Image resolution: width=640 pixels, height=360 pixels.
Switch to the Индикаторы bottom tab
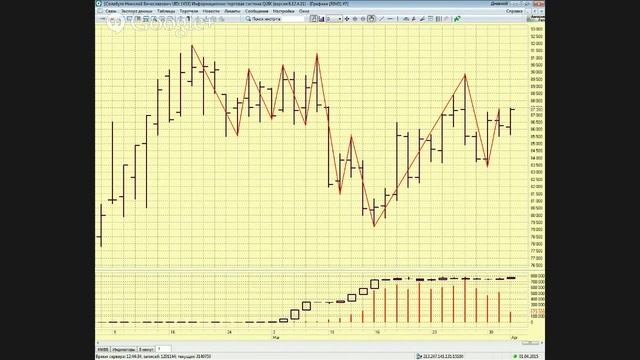click(x=123, y=349)
